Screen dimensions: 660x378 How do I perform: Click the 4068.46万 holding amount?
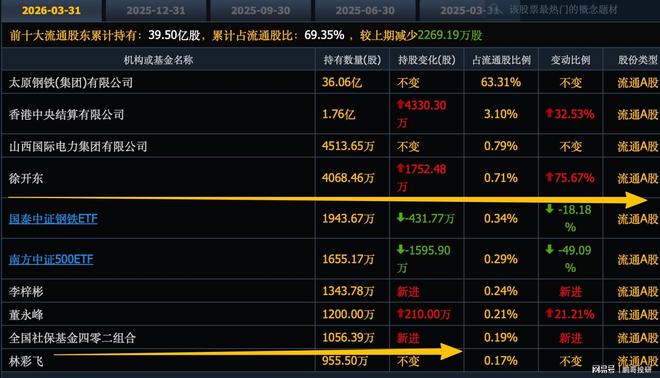pyautogui.click(x=348, y=178)
